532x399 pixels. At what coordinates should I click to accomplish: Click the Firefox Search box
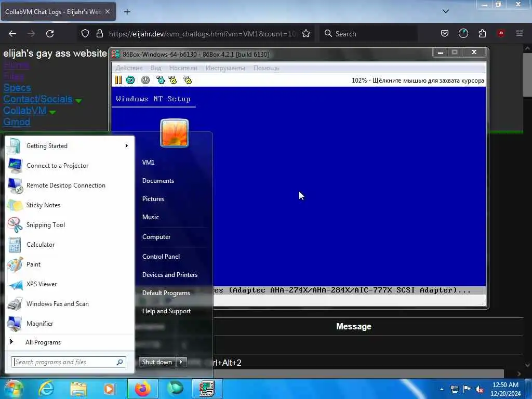(368, 34)
